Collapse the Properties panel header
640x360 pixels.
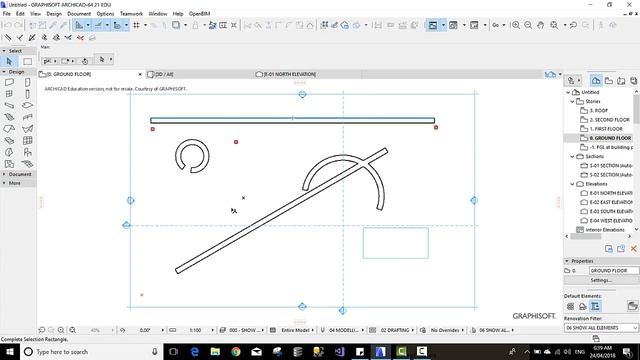pyautogui.click(x=567, y=261)
